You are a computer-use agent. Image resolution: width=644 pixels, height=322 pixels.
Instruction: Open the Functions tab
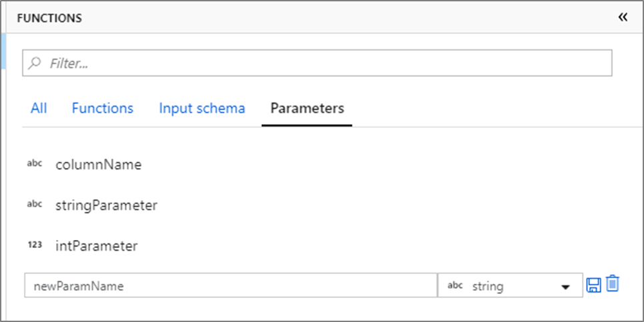pyautogui.click(x=102, y=109)
